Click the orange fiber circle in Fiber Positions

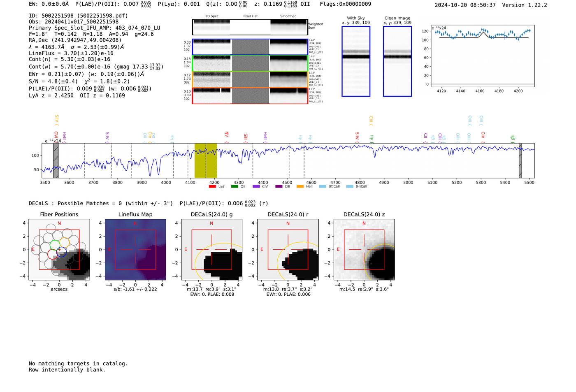64,242
